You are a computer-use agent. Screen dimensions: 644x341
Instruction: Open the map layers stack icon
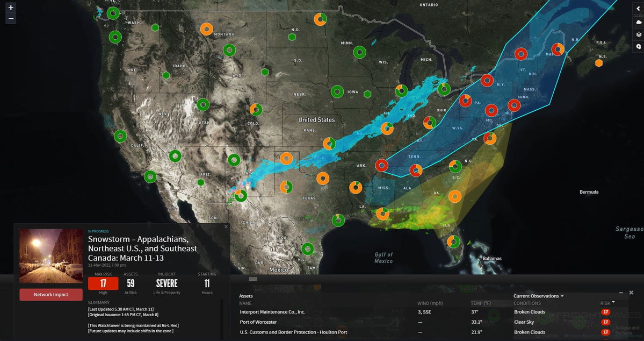(638, 34)
